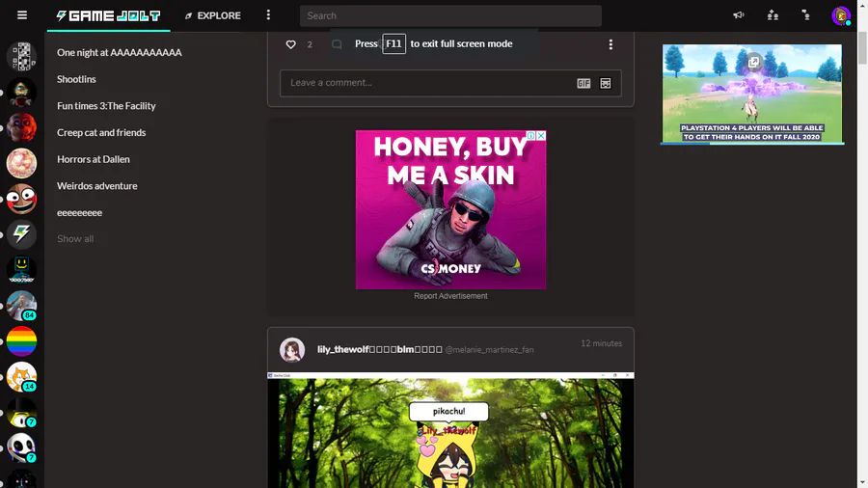
Task: Click Report Advertisement link
Action: point(450,296)
